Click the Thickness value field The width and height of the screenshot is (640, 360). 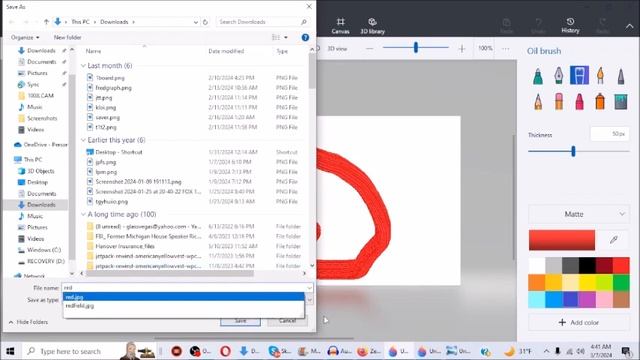click(610, 134)
